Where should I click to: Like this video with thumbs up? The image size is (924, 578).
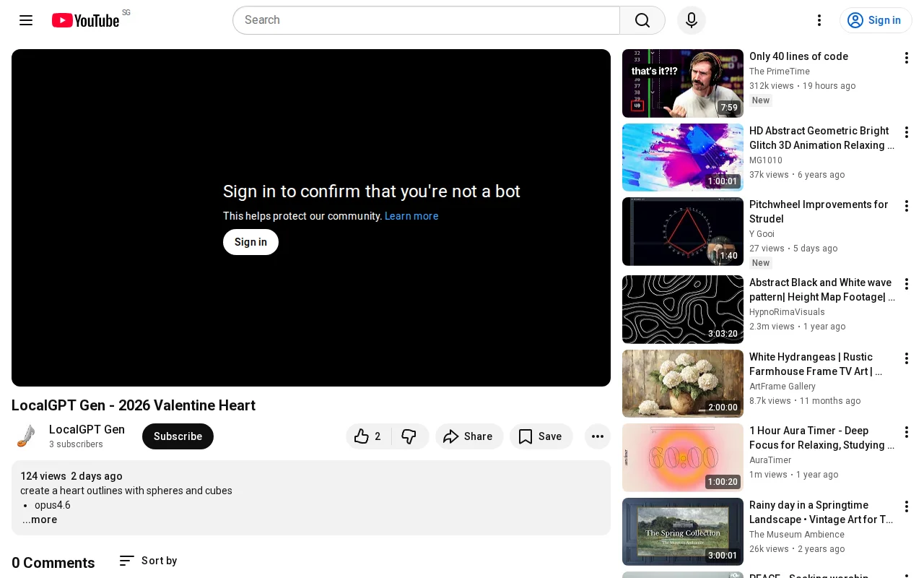[x=369, y=436]
